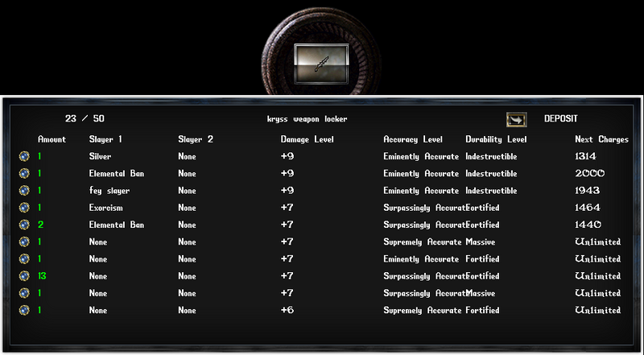Click the DEPOSIT label
Image resolution: width=644 pixels, height=355 pixels.
point(560,119)
